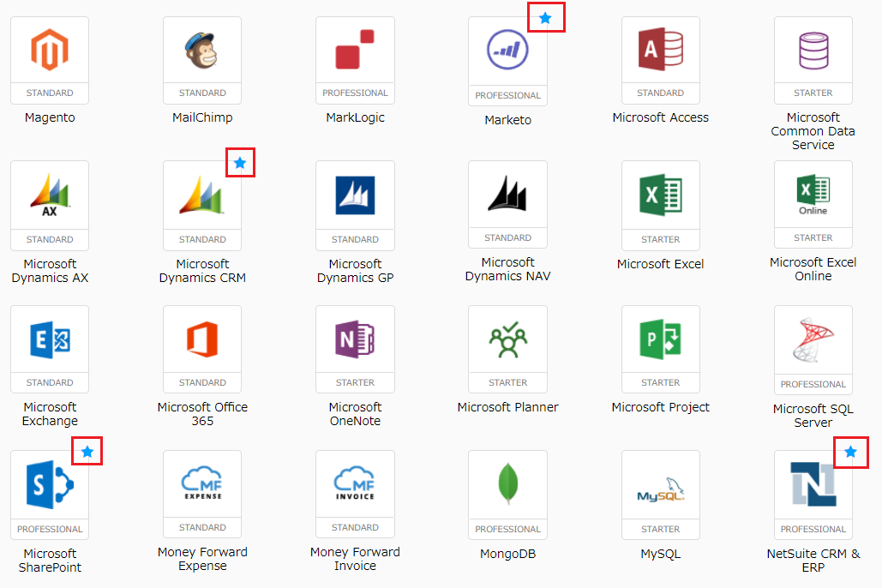Click the blue star on SharePoint
The image size is (882, 588).
tap(87, 451)
